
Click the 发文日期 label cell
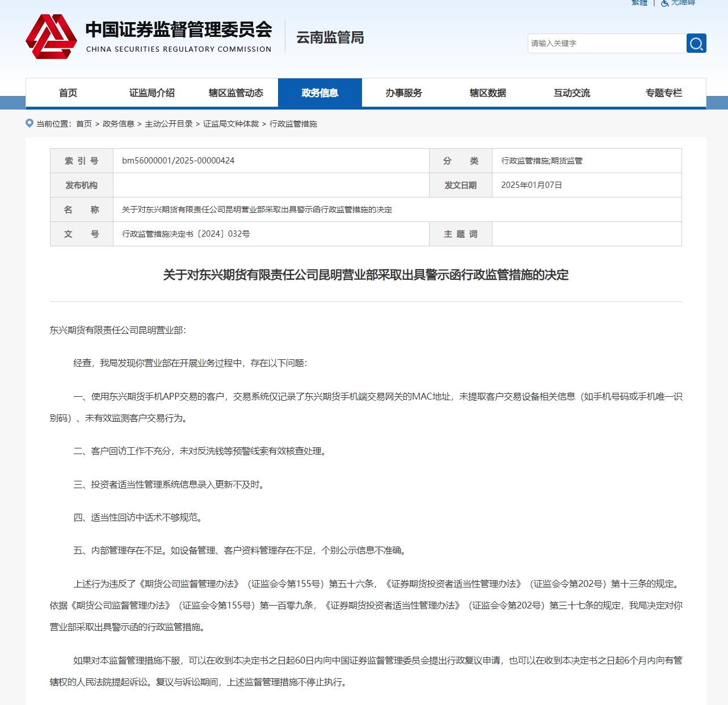click(x=461, y=185)
